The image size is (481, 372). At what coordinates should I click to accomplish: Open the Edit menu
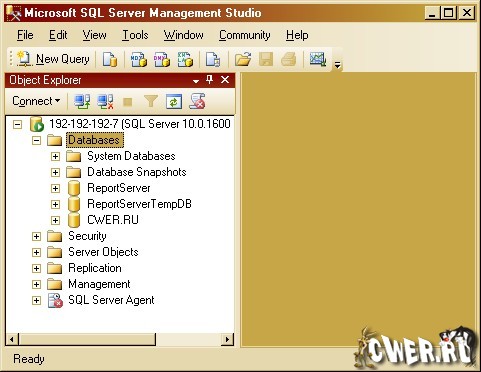pos(58,35)
